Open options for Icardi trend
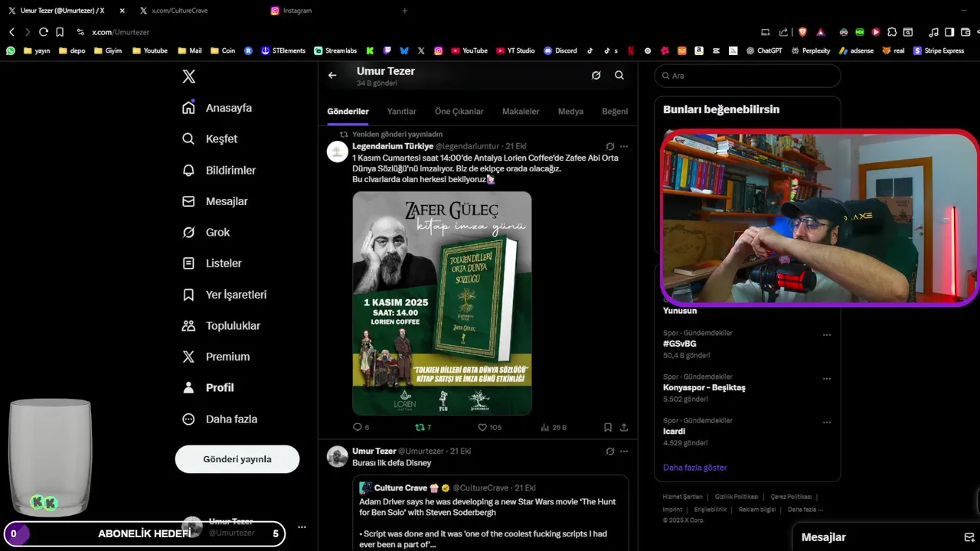 [x=827, y=422]
